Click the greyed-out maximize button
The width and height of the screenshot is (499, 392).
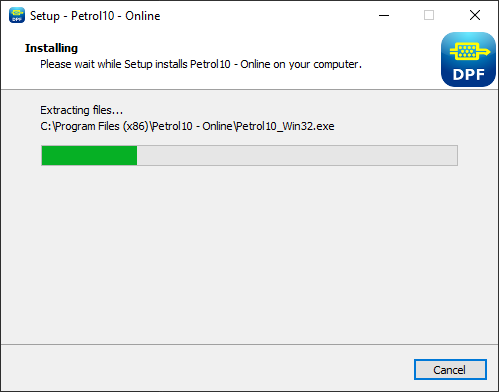click(429, 15)
